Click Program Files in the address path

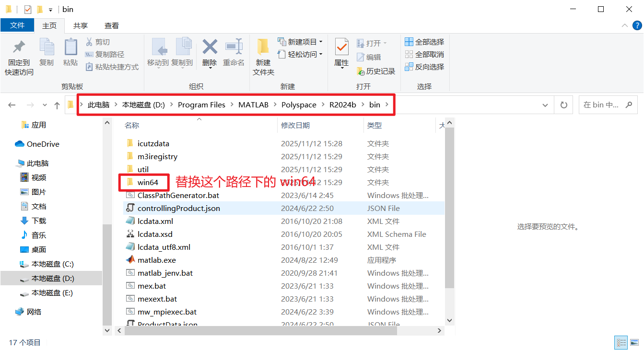tap(201, 105)
